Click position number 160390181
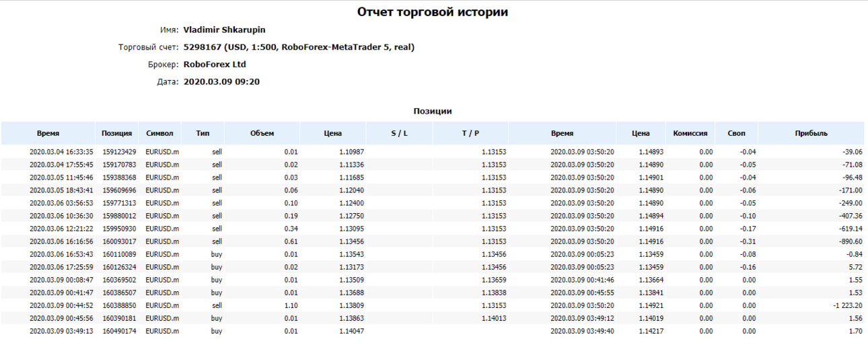The width and height of the screenshot is (868, 347). pyautogui.click(x=119, y=318)
